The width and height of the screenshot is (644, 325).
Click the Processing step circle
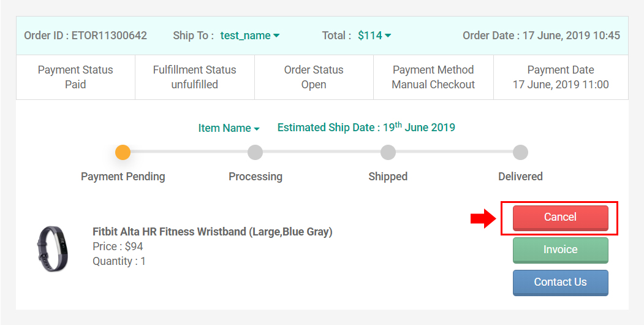click(x=256, y=152)
